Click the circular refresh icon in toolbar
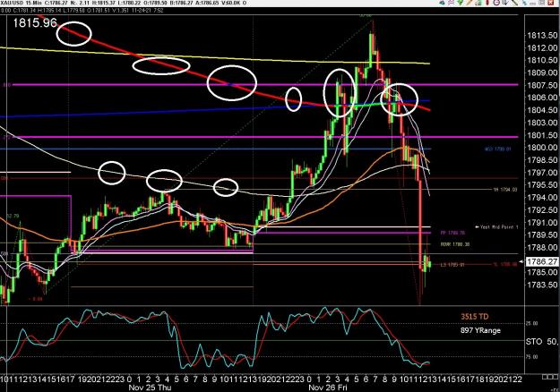 (496, 3)
